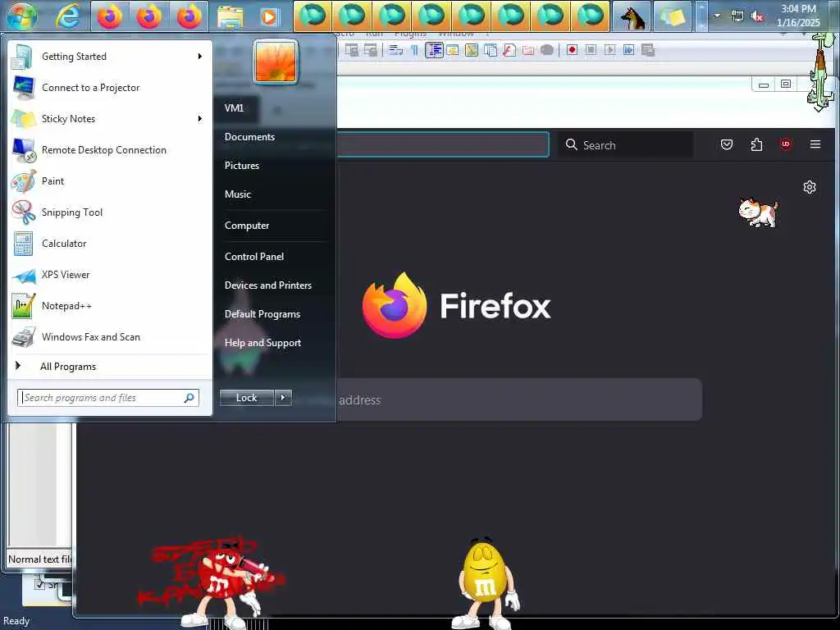Open Help and Support
The width and height of the screenshot is (840, 630).
[x=262, y=343]
